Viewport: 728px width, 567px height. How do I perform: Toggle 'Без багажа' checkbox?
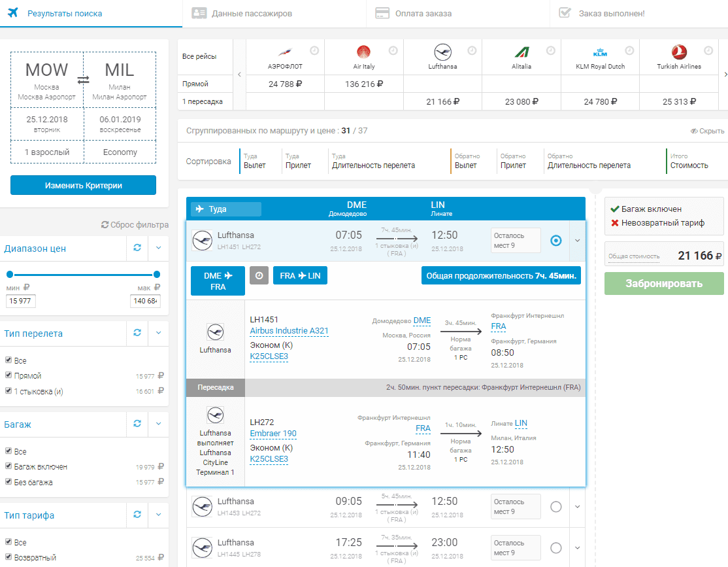[x=8, y=481]
